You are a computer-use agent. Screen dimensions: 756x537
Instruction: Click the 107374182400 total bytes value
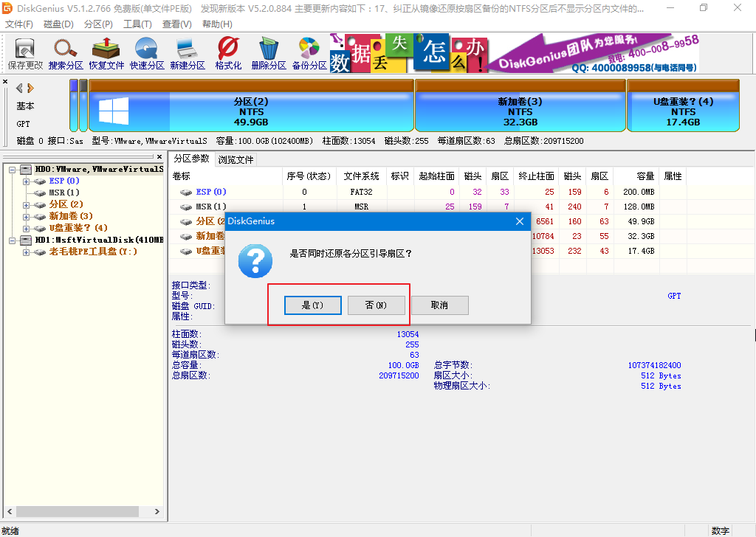(x=654, y=365)
